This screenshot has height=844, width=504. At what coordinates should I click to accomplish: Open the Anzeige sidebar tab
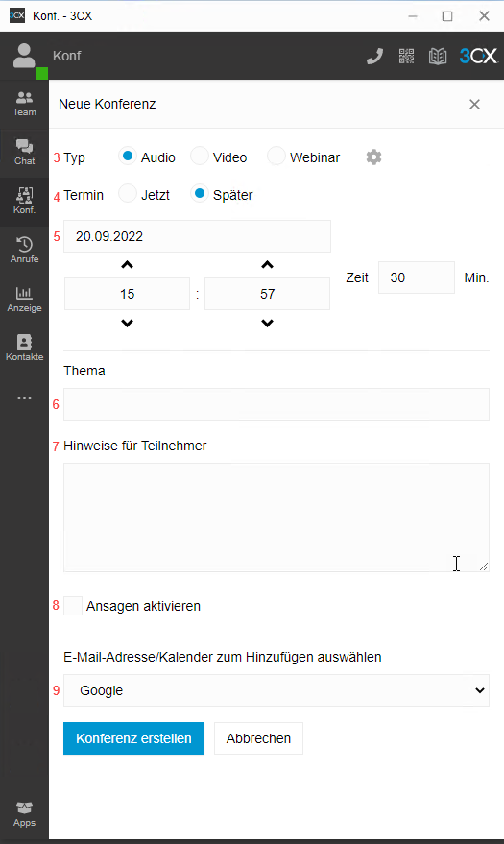(24, 300)
